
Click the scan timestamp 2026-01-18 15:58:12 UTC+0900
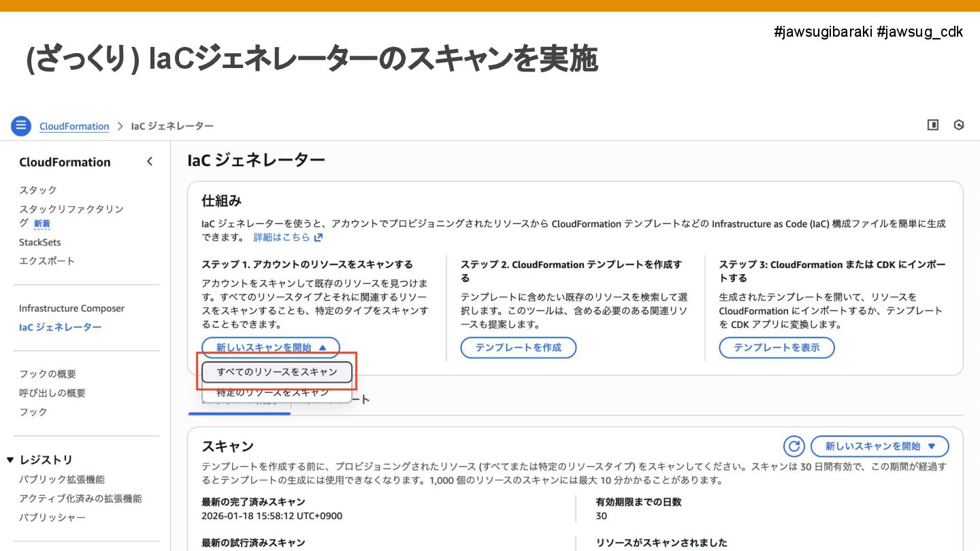(272, 516)
